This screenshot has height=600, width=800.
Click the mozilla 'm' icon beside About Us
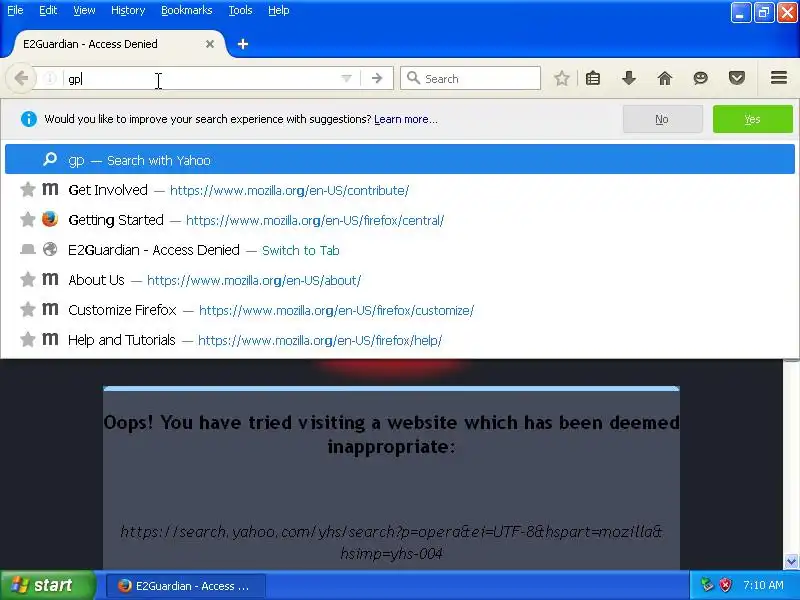pos(49,279)
